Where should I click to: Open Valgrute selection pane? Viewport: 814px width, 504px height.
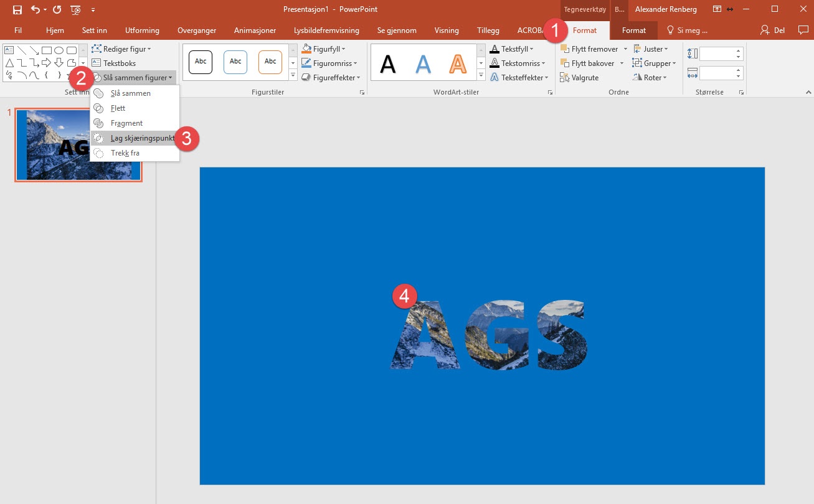tap(579, 77)
